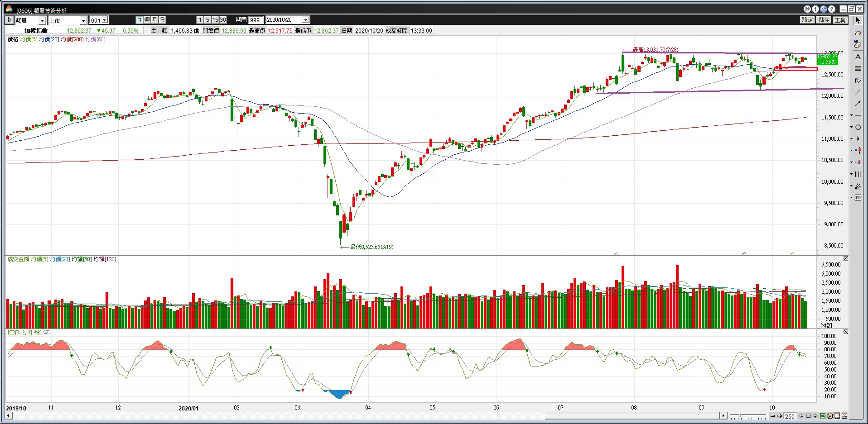This screenshot has height=424, width=868.
Task: Click the 均額[120] volume average legend
Action: (x=105, y=259)
